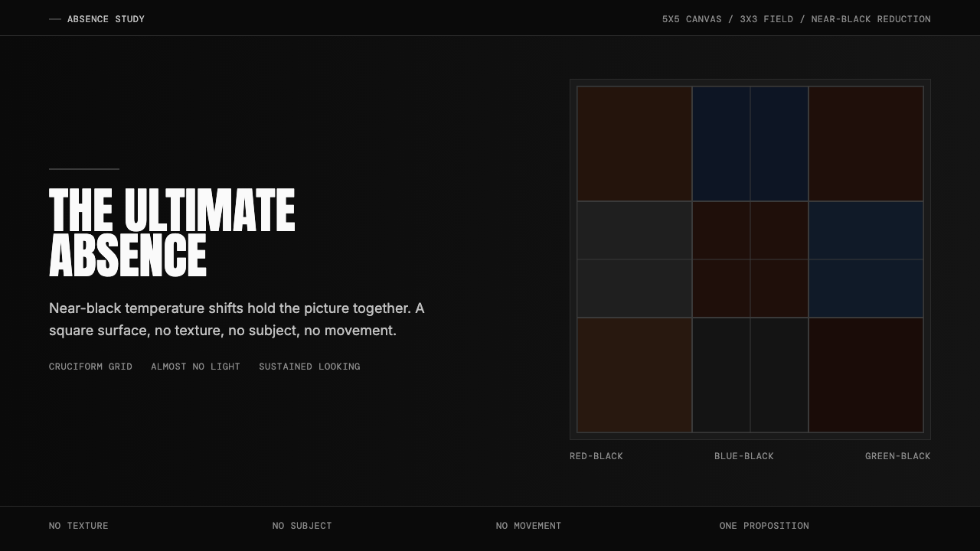
Task: Click the ABSENCE STUDY header label
Action: pos(106,19)
